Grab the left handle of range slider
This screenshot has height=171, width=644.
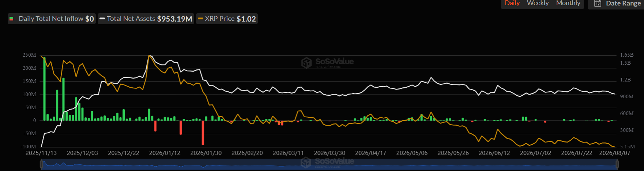point(42,165)
